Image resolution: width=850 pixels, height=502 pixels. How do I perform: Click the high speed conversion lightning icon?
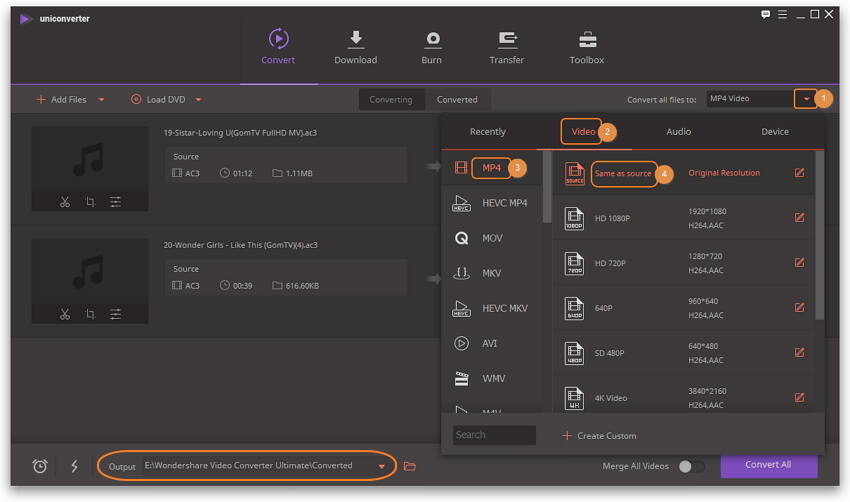point(74,466)
